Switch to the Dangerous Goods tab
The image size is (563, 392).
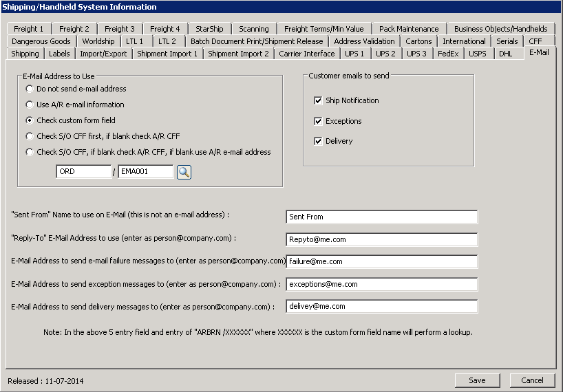(x=41, y=41)
